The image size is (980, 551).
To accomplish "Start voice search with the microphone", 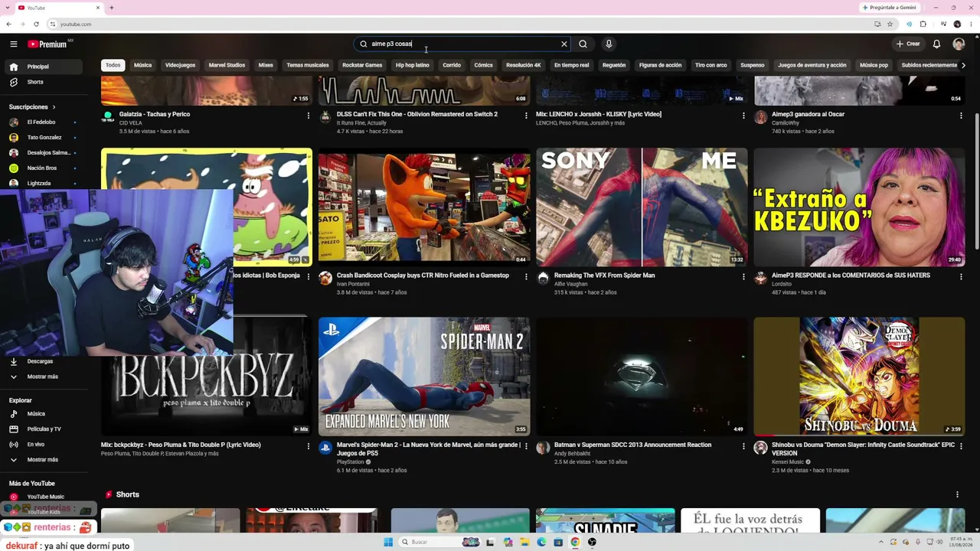I will pyautogui.click(x=609, y=44).
